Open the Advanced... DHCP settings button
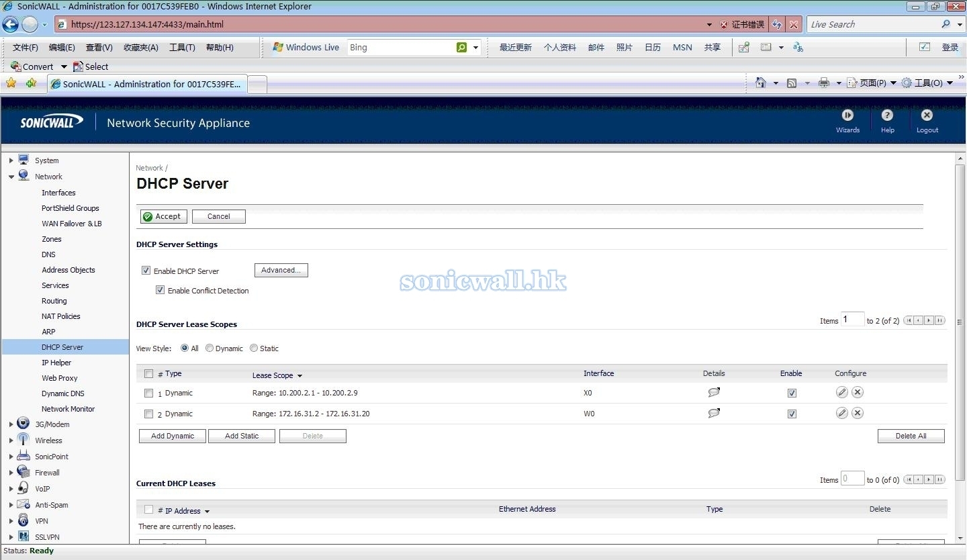967x560 pixels. point(281,270)
